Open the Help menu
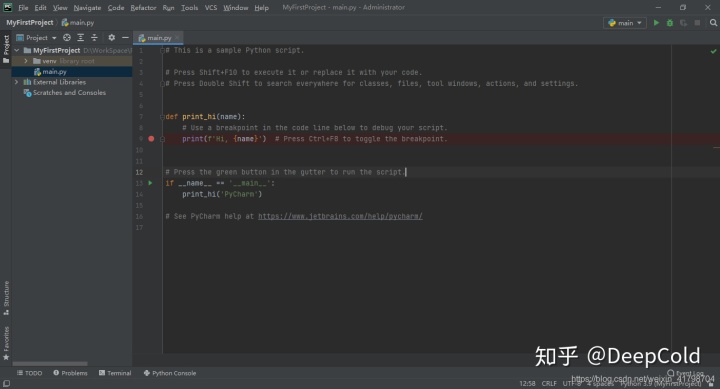This screenshot has width=720, height=389. coord(261,7)
